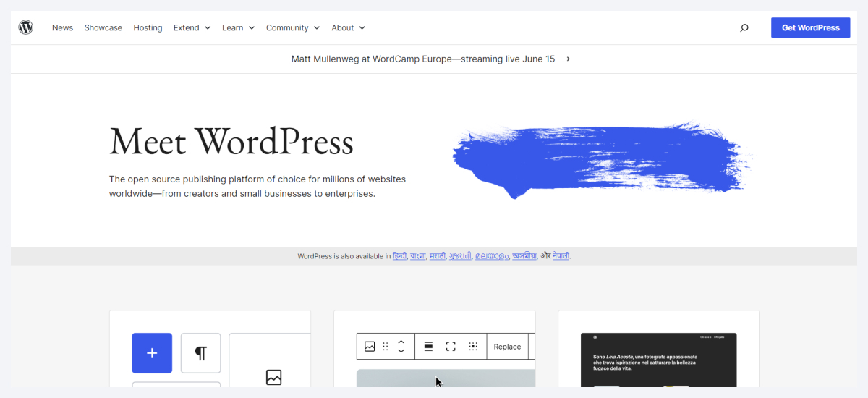Screen dimensions: 868x398
Task: Click the dotted grid icon in the toolbar
Action: pyautogui.click(x=473, y=347)
